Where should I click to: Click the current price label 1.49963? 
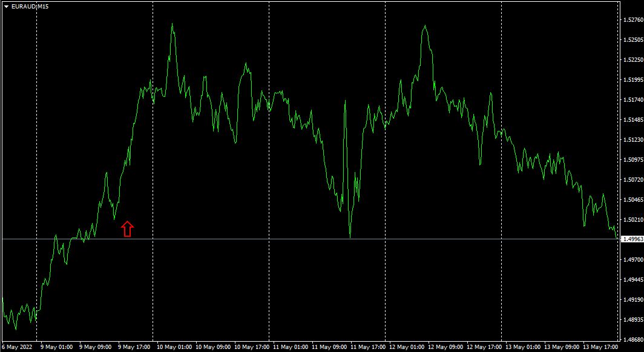[x=633, y=239]
